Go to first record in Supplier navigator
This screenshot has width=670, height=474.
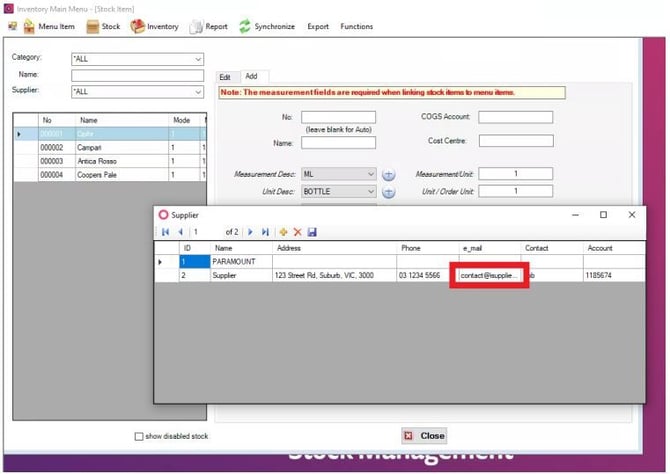pyautogui.click(x=166, y=232)
